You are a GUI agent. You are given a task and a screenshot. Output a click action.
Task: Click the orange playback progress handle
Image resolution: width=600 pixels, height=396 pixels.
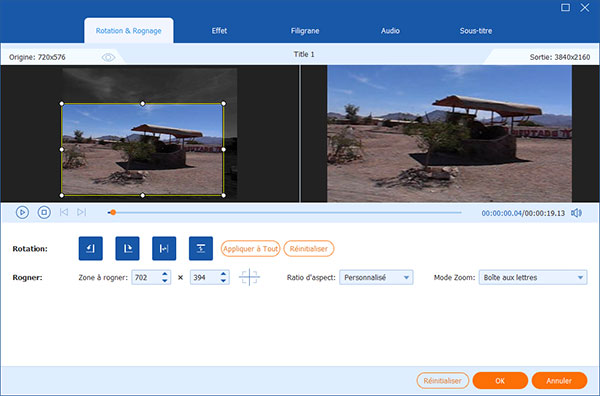tap(113, 212)
